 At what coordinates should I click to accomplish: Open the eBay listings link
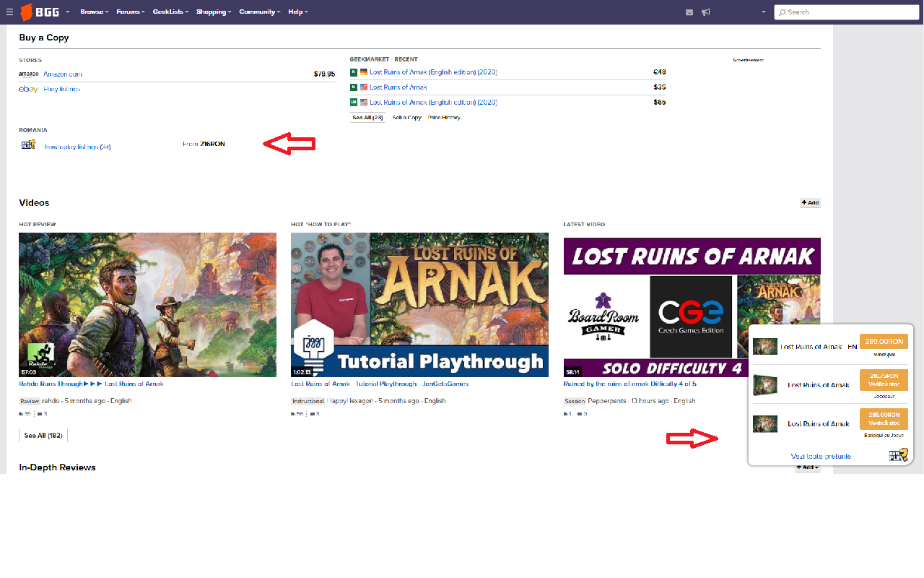[x=62, y=89]
